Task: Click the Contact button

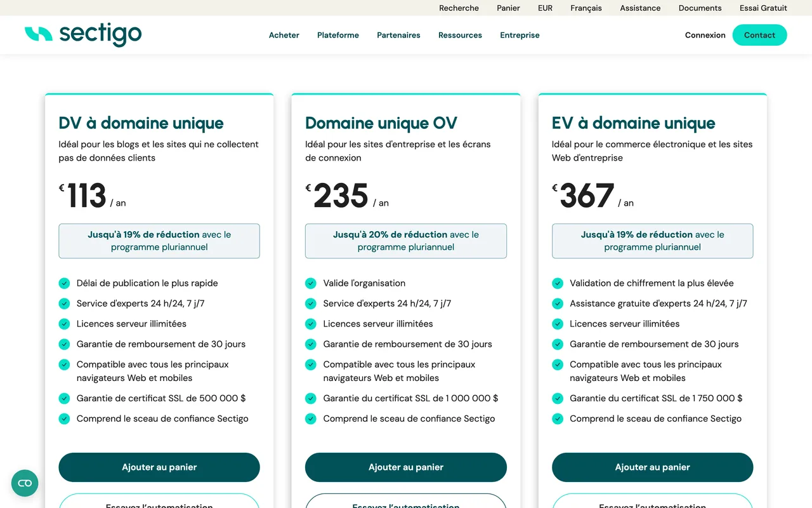Action: [759, 35]
